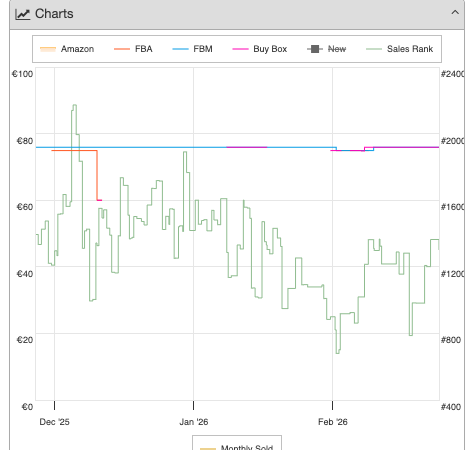
Task: Click the Feb '26 axis label
Action: pyautogui.click(x=333, y=422)
